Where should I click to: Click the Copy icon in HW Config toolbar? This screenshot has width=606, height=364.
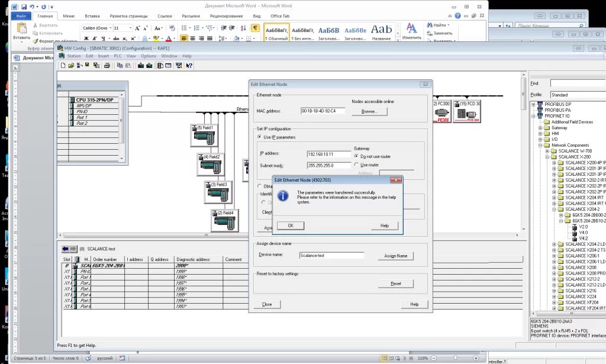120,66
